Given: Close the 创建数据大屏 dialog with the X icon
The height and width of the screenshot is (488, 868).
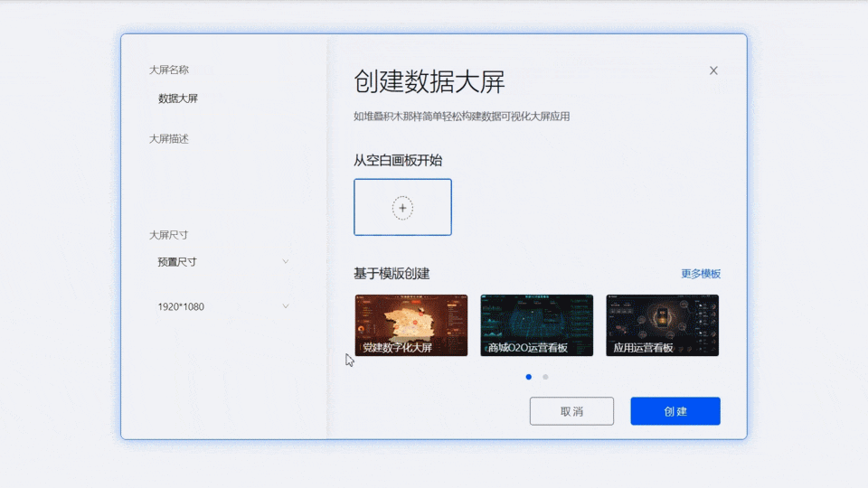Looking at the screenshot, I should tap(713, 70).
